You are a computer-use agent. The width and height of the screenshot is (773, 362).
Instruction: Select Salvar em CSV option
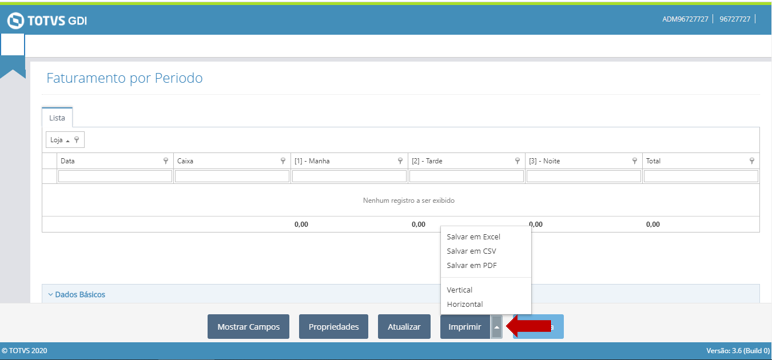[471, 251]
